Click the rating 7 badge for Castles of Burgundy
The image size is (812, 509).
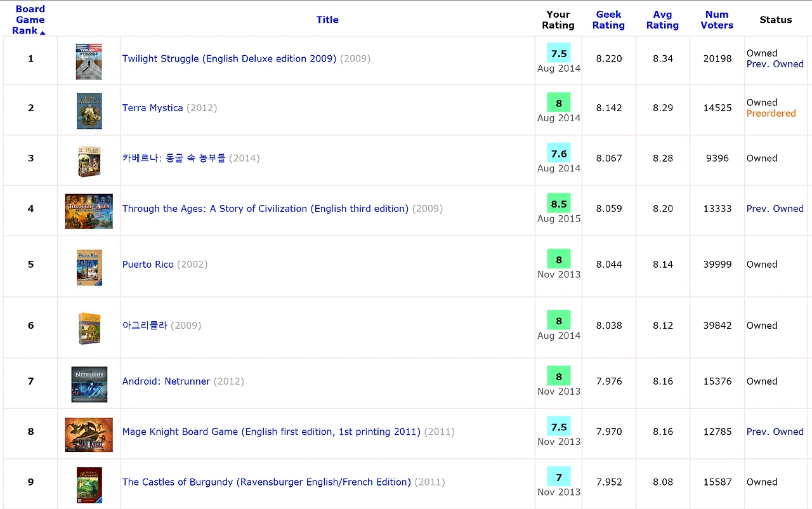(x=559, y=477)
